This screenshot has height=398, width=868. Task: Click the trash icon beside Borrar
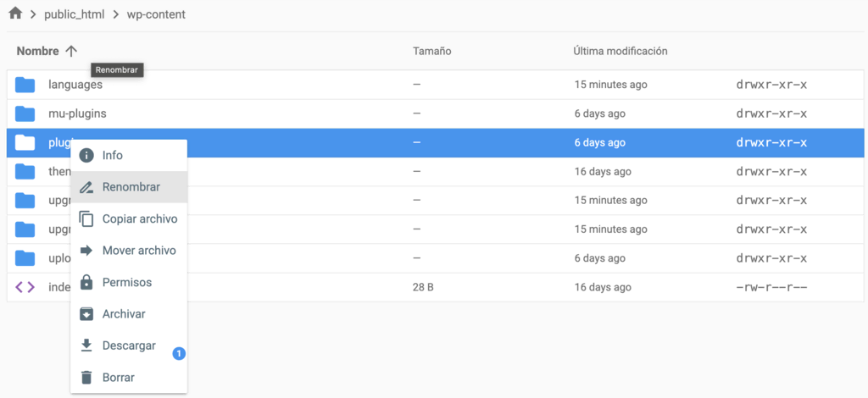click(x=86, y=378)
